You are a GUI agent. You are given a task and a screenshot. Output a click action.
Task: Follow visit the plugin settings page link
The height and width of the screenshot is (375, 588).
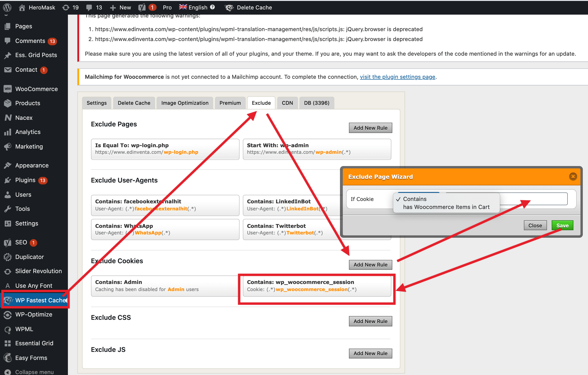point(398,77)
